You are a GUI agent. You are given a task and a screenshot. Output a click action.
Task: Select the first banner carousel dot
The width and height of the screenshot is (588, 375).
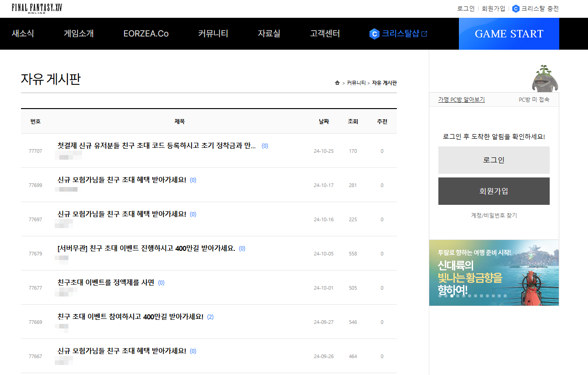pos(440,296)
